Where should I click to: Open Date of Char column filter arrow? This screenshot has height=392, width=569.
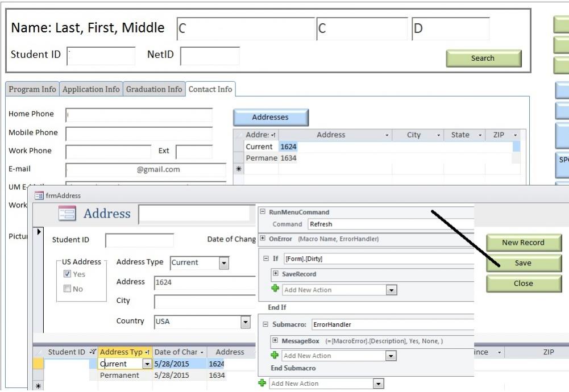point(202,352)
